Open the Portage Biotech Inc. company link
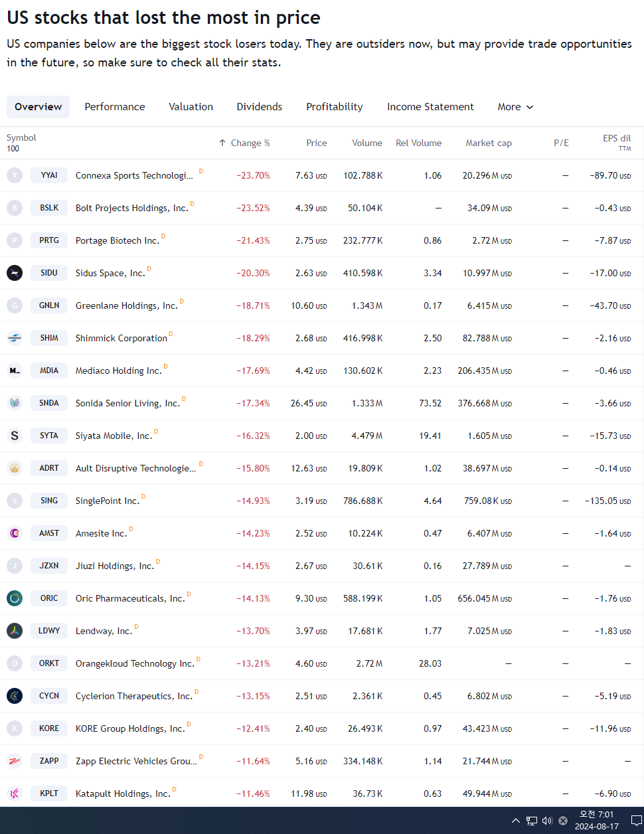 click(x=118, y=240)
